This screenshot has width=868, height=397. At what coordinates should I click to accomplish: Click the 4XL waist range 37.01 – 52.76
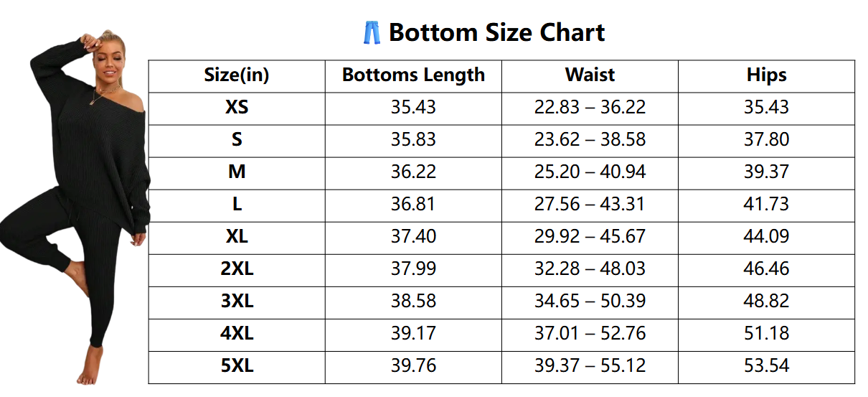click(590, 334)
